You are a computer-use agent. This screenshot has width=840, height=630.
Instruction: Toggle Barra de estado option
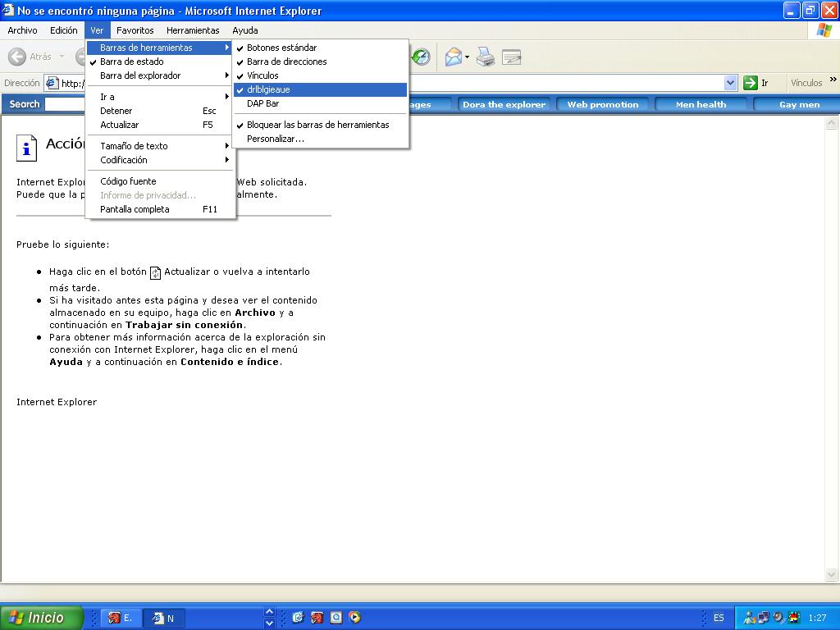click(160, 62)
